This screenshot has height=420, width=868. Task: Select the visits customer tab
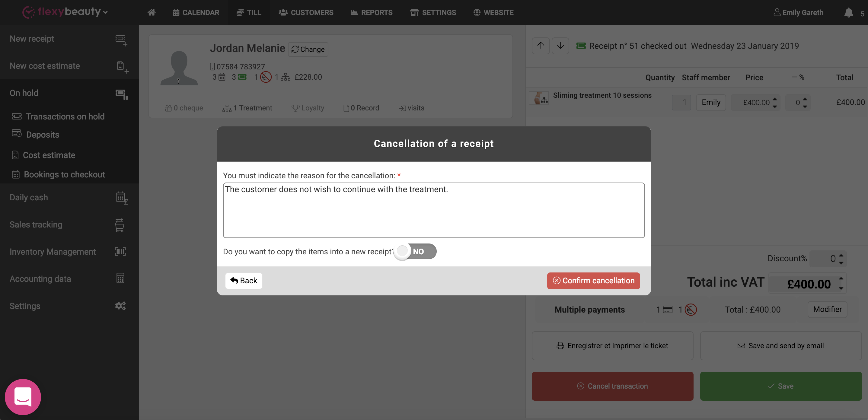coord(411,108)
